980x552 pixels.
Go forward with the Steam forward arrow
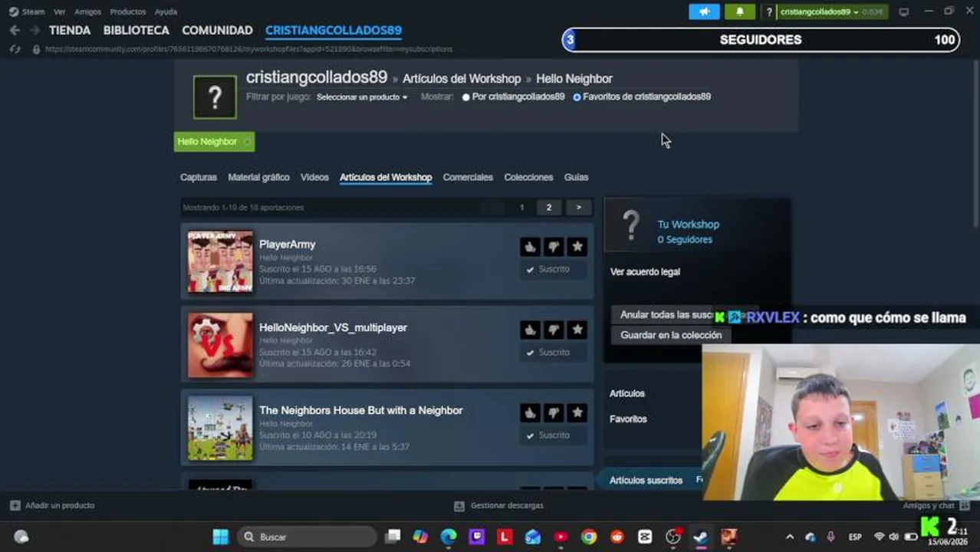pos(35,31)
